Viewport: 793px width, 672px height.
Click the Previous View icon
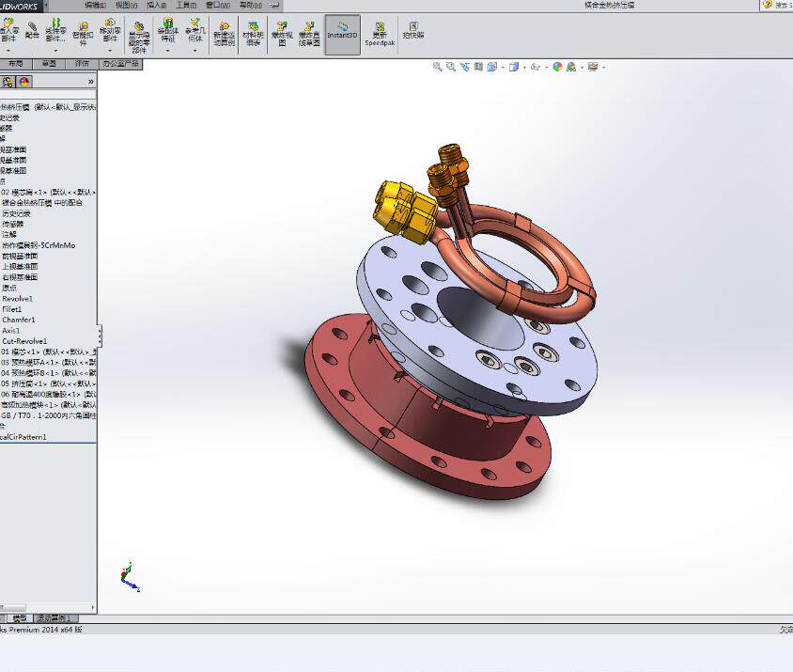(x=465, y=67)
